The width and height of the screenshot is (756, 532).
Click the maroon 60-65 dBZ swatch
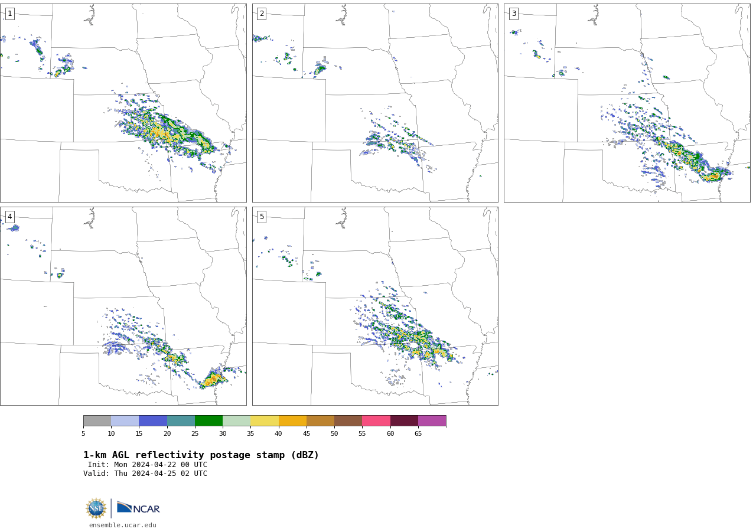(404, 420)
